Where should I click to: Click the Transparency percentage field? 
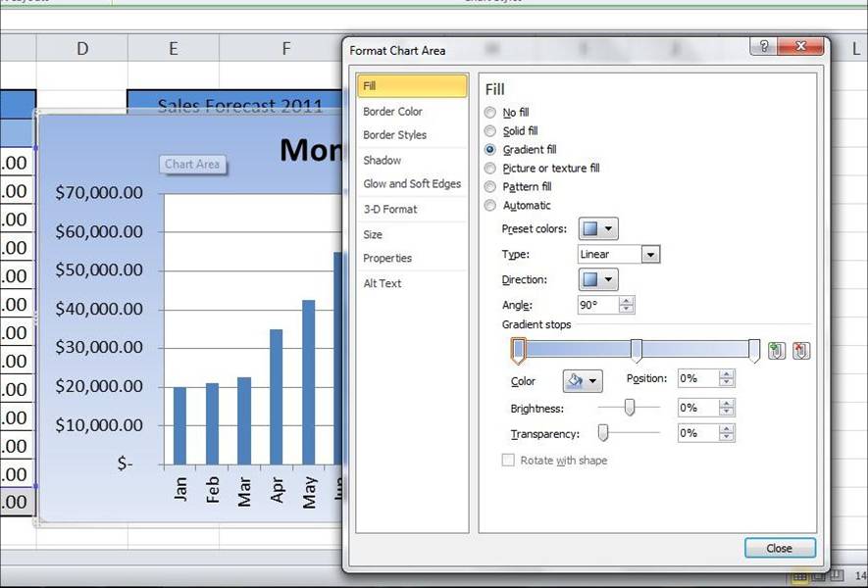(698, 433)
